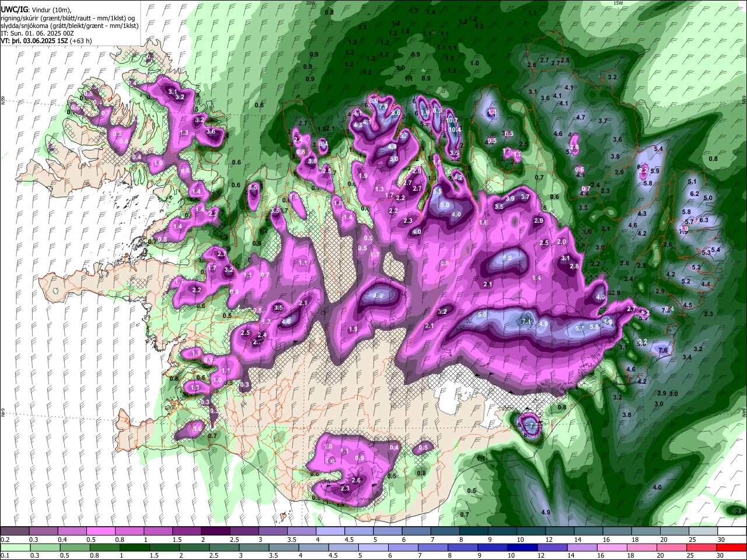Click the 6.0 value on the northern peninsula
Image resolution: width=747 pixels, height=560 pixels.
coord(374,100)
